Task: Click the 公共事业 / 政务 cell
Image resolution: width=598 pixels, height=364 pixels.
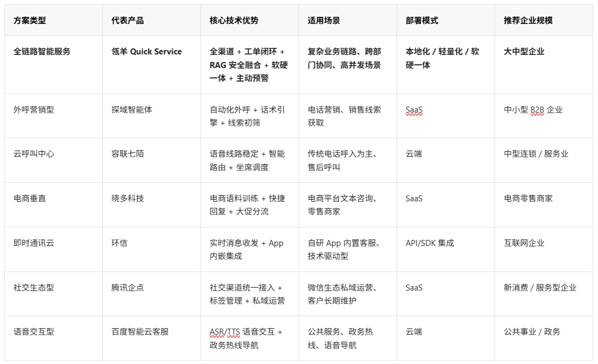Action: click(x=544, y=338)
